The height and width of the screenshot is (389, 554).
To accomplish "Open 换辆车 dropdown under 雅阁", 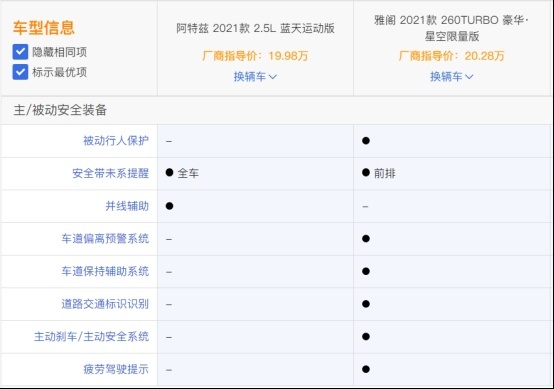I will 452,76.
